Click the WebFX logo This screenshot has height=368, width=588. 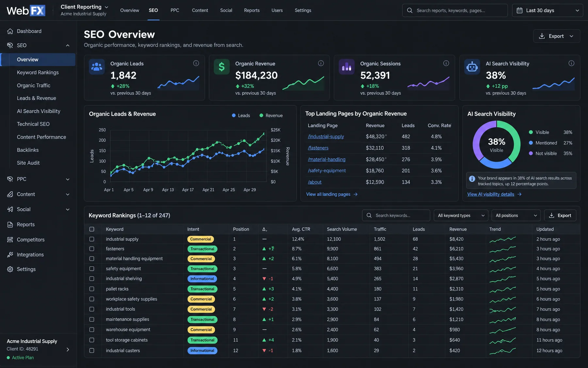pyautogui.click(x=26, y=10)
